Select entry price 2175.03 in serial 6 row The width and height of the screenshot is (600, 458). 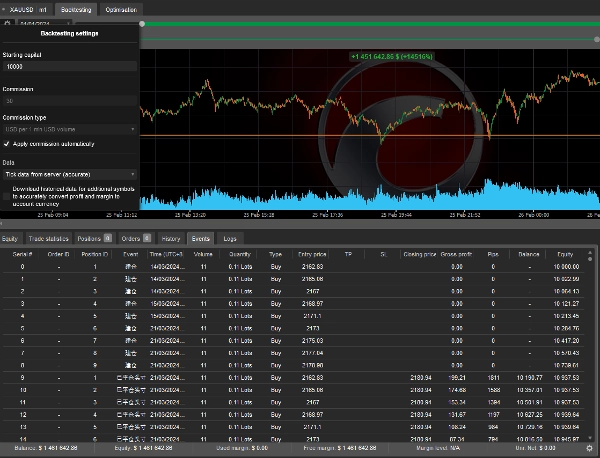(x=312, y=341)
